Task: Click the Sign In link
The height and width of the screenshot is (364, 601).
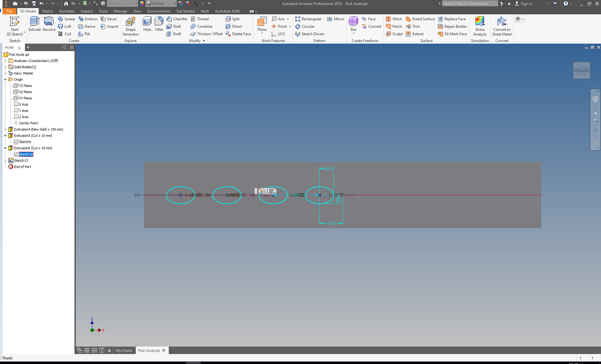Action: point(526,3)
